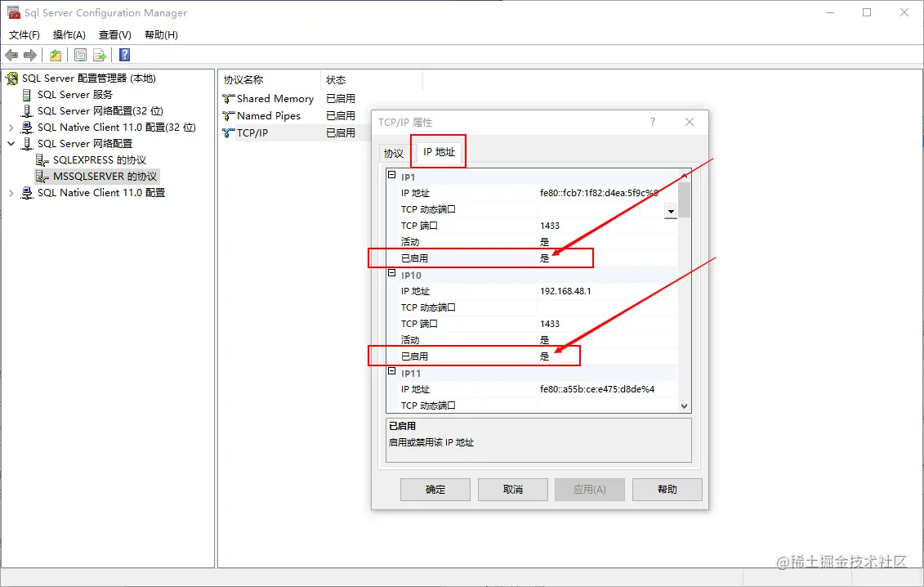This screenshot has height=587, width=924.
Task: Open the 文件(F) menu
Action: tap(25, 35)
